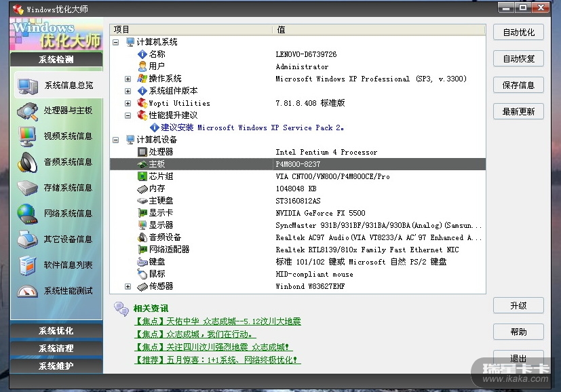Select the 1048048 KB memory value
This screenshot has width=561, height=392.
(x=296, y=189)
